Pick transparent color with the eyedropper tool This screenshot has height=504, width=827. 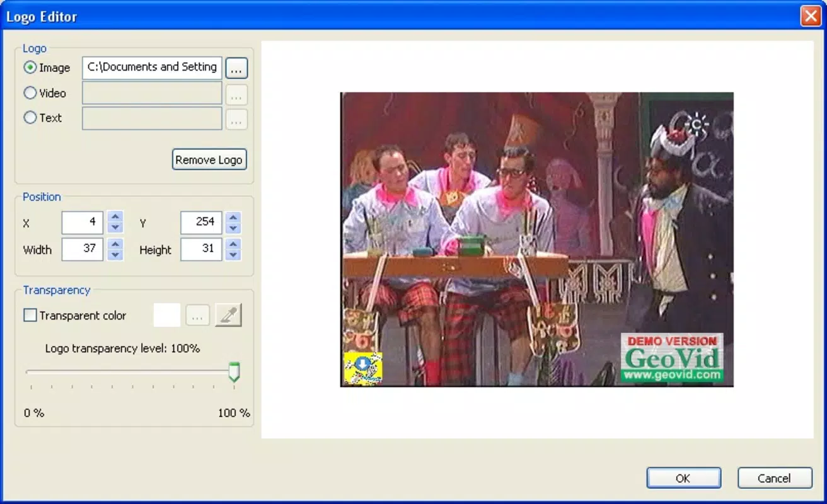tap(228, 315)
